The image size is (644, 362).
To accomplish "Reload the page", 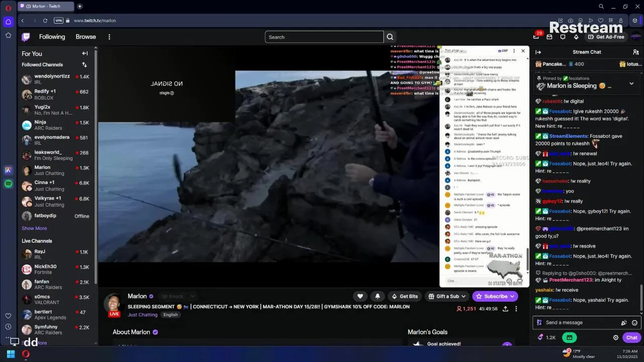I will point(45,21).
